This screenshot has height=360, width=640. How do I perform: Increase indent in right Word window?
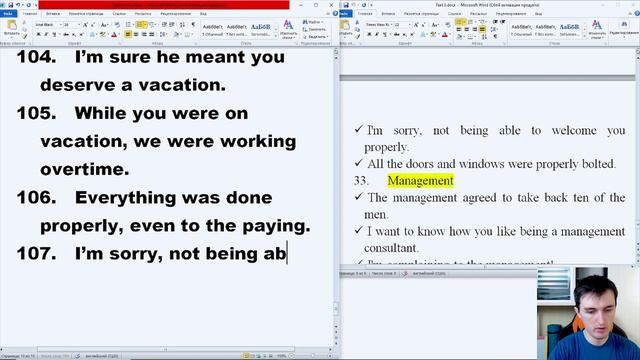[503, 21]
